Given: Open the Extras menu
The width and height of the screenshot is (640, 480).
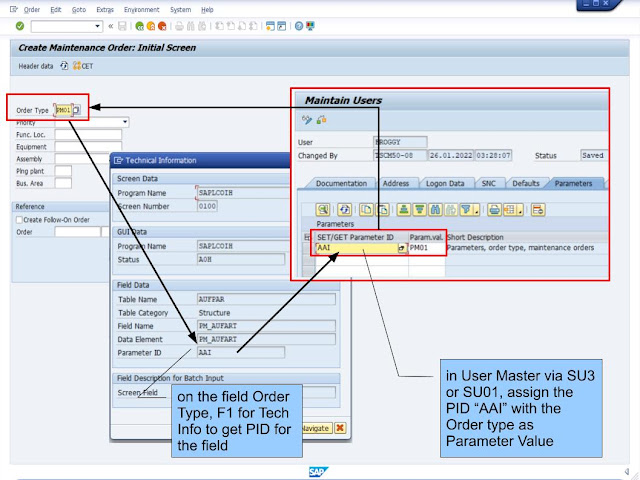Looking at the screenshot, I should click(x=105, y=9).
